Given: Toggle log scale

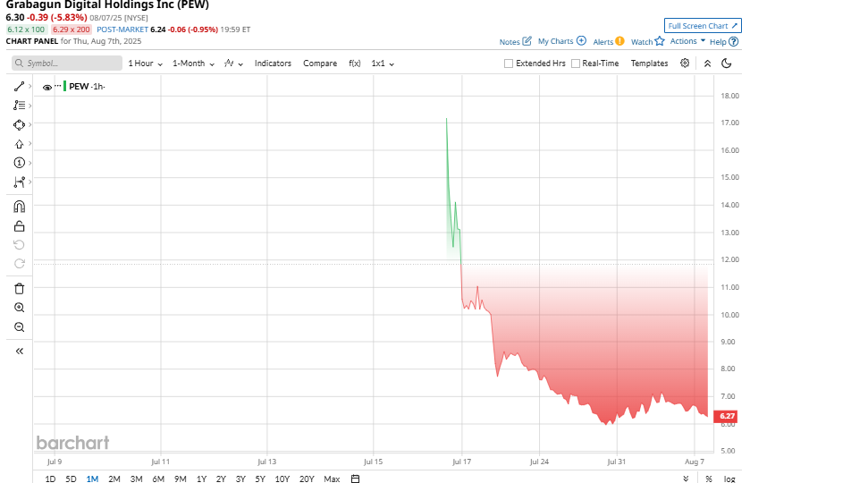Looking at the screenshot, I should point(729,479).
